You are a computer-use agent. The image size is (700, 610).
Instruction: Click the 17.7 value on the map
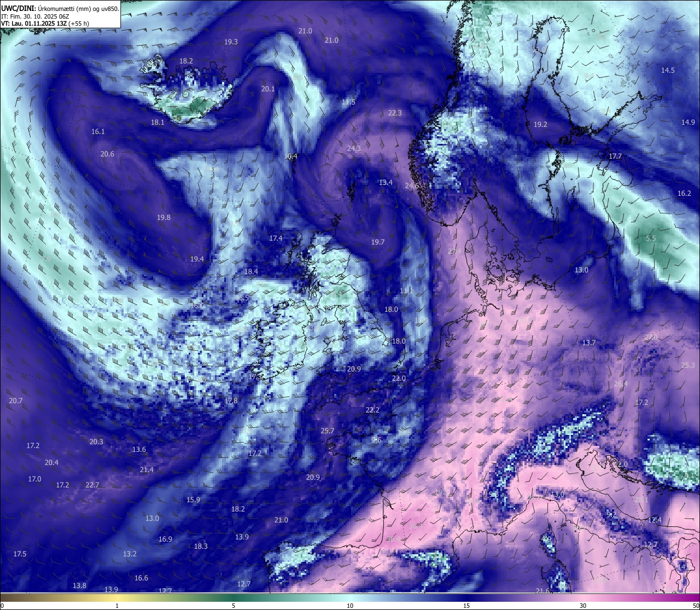(615, 156)
